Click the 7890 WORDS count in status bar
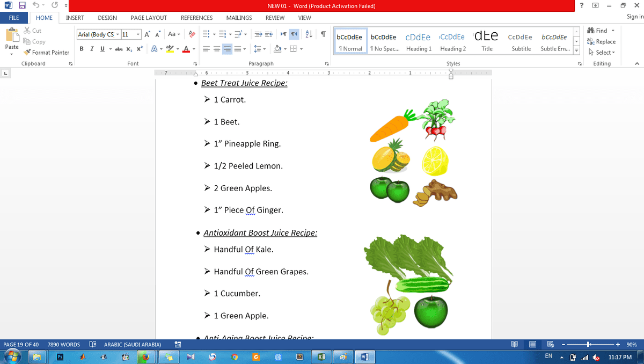Screen dimensions: 644x364 (x=63, y=345)
